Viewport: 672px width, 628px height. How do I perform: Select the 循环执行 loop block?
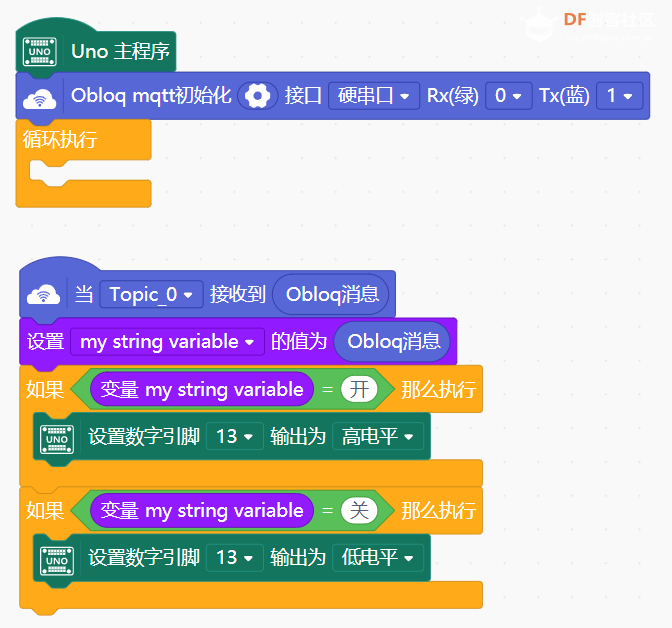tap(60, 140)
